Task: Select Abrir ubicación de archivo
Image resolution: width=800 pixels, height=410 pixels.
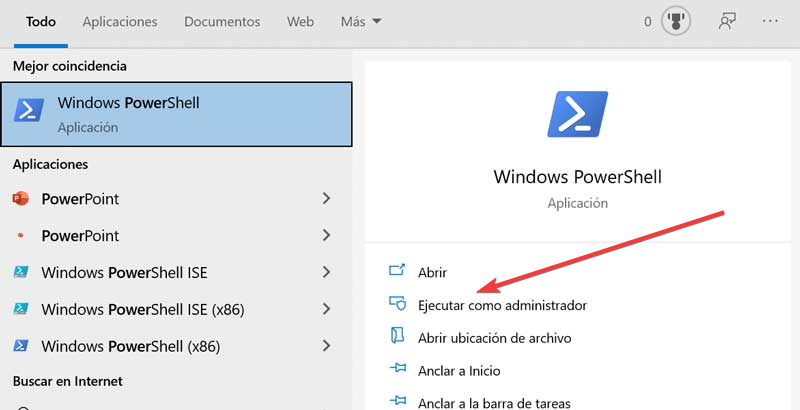Action: (x=494, y=338)
